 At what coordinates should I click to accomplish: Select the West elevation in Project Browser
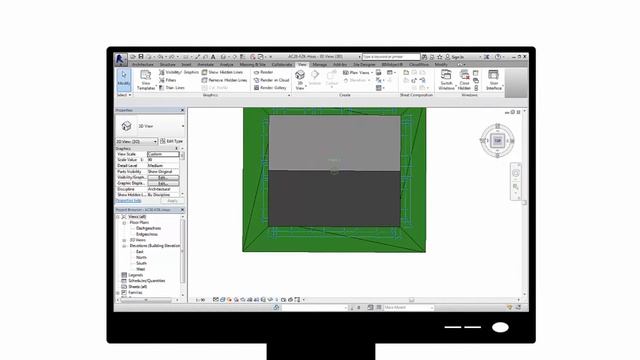[x=140, y=269]
